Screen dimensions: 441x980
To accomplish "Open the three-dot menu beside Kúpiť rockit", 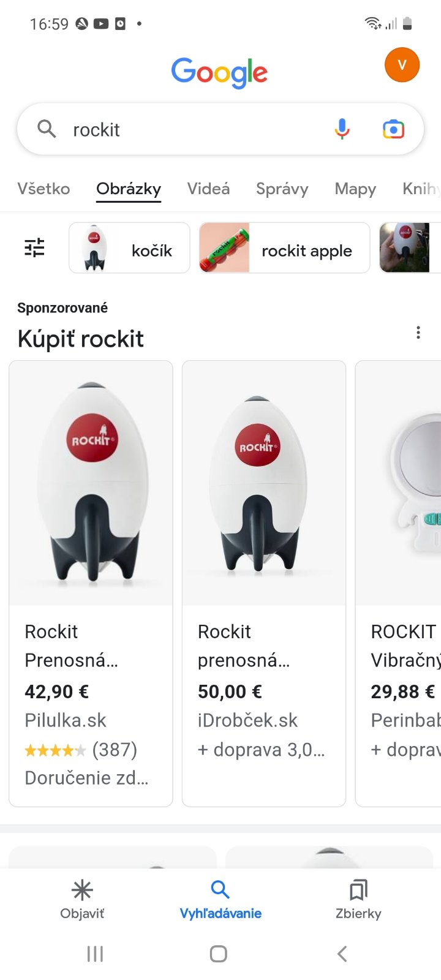I will point(418,333).
